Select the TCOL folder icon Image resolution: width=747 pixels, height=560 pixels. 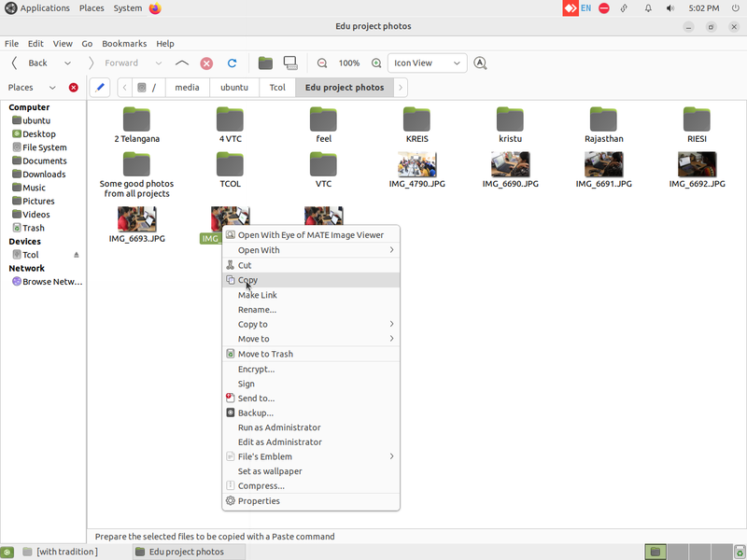coord(230,164)
